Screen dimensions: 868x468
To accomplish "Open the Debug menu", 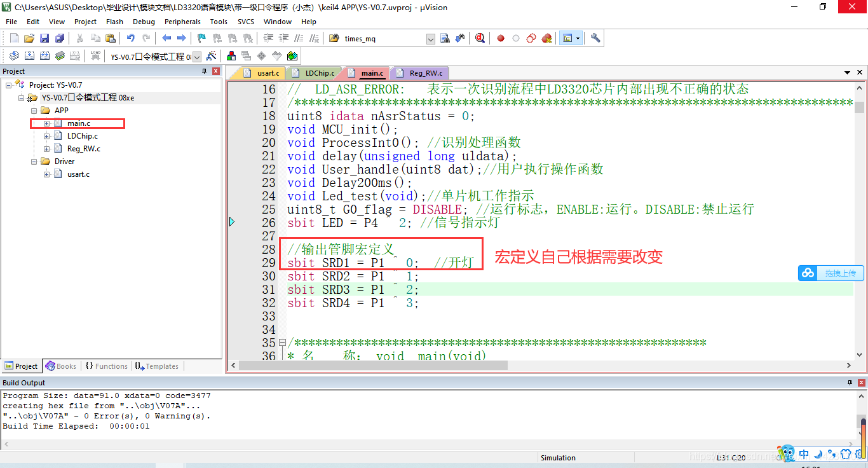I will click(x=144, y=22).
